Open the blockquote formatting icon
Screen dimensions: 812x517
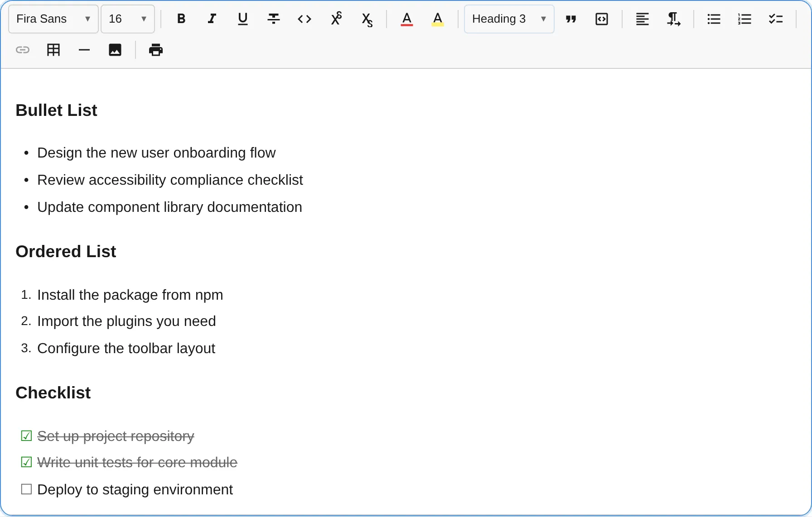pyautogui.click(x=571, y=19)
